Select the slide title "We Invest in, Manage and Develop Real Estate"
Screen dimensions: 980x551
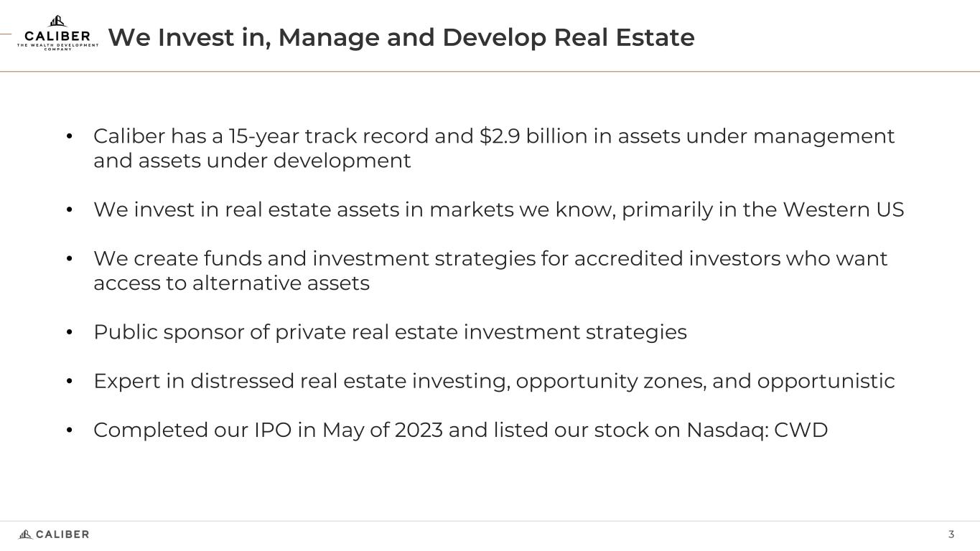[x=401, y=37]
